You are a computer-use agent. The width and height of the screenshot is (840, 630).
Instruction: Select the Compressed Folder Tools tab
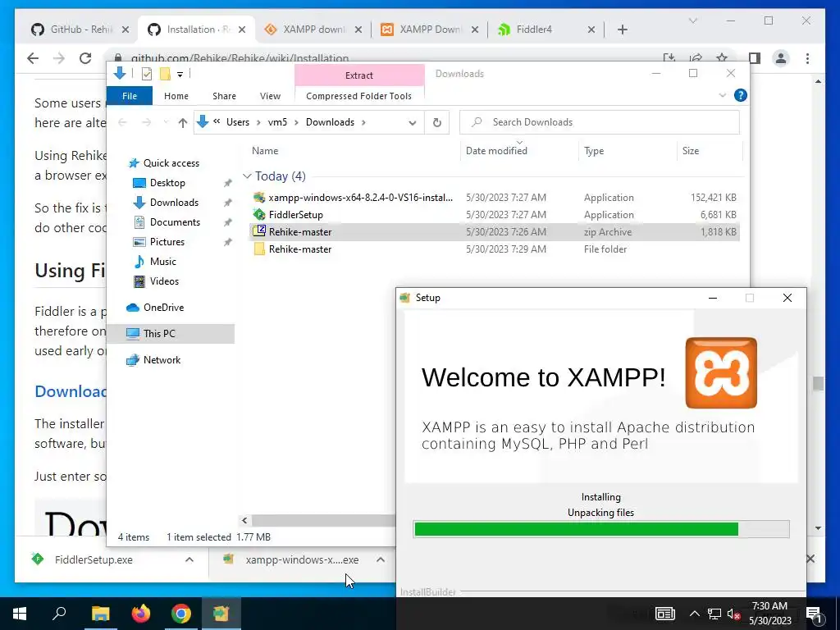(x=358, y=96)
